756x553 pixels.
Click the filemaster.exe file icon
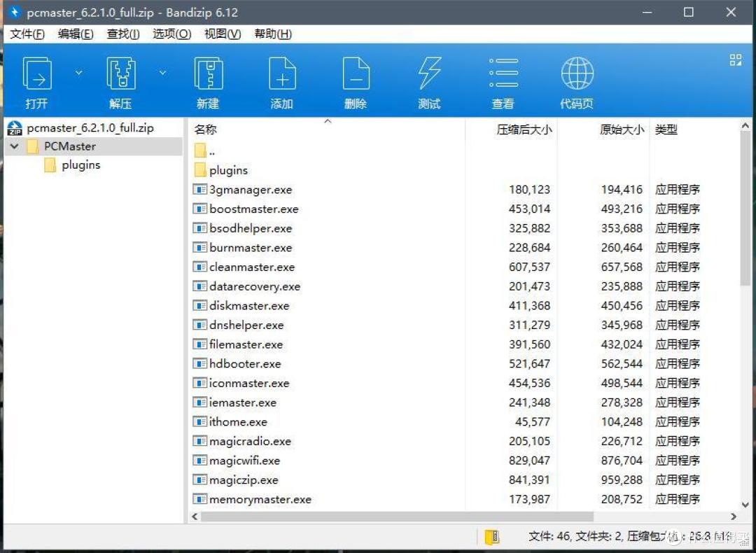click(200, 344)
